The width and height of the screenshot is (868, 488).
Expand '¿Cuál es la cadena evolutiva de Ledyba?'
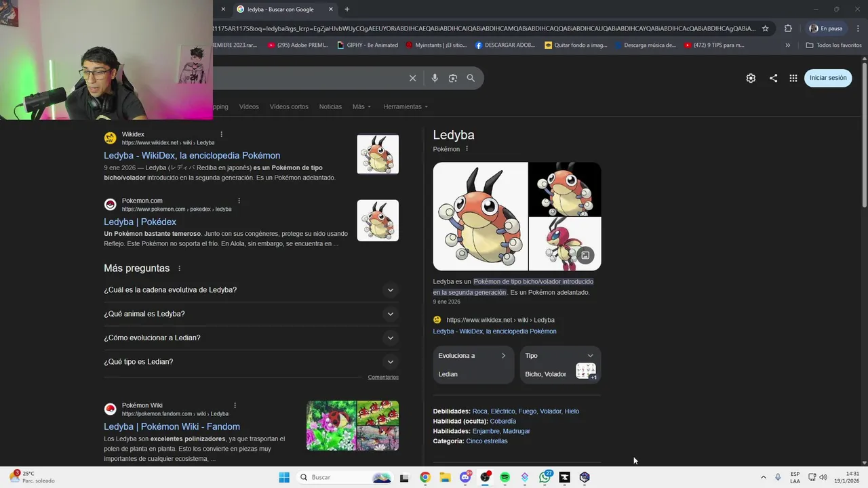click(251, 290)
